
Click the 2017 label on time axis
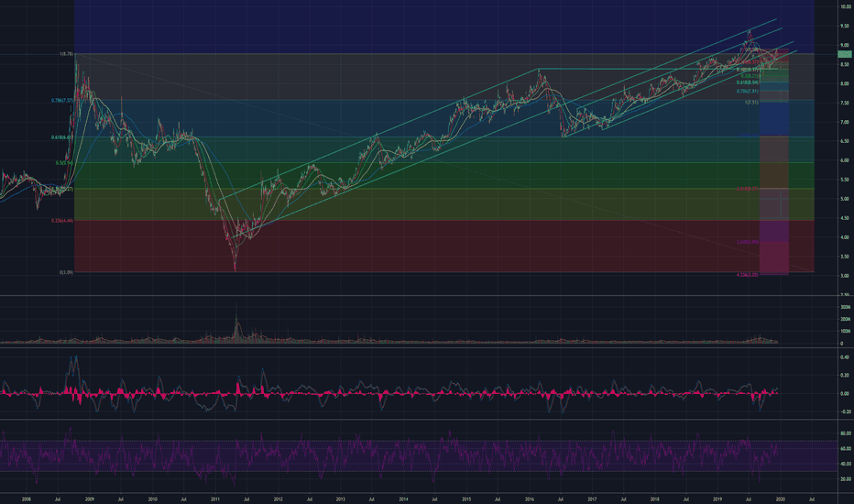(592, 499)
